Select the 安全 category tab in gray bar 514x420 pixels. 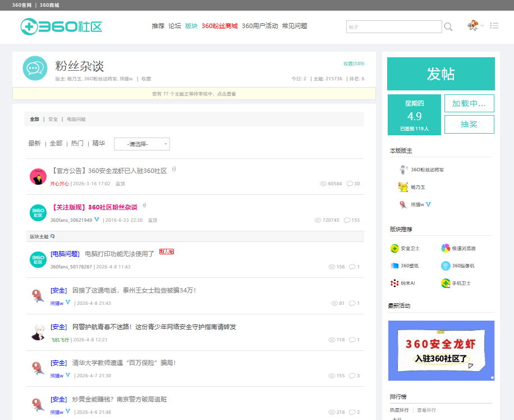coord(53,119)
